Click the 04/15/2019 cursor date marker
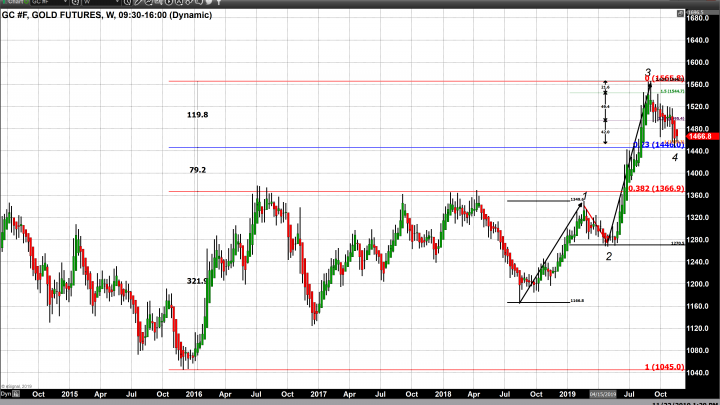This screenshot has width=720, height=405. (603, 394)
